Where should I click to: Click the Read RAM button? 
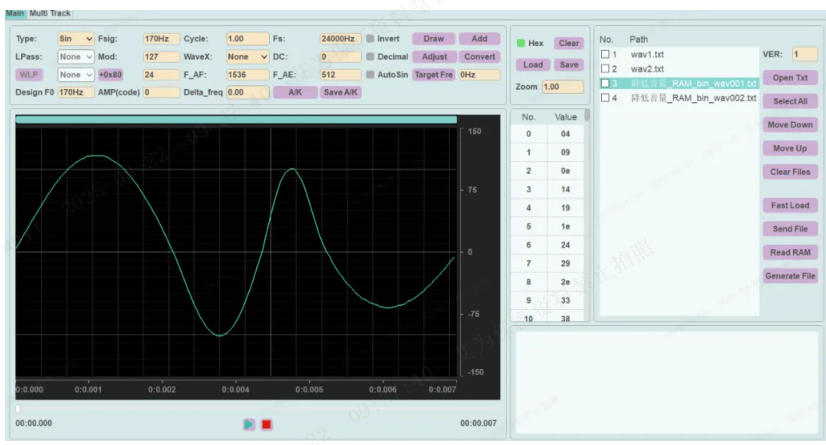tap(790, 252)
